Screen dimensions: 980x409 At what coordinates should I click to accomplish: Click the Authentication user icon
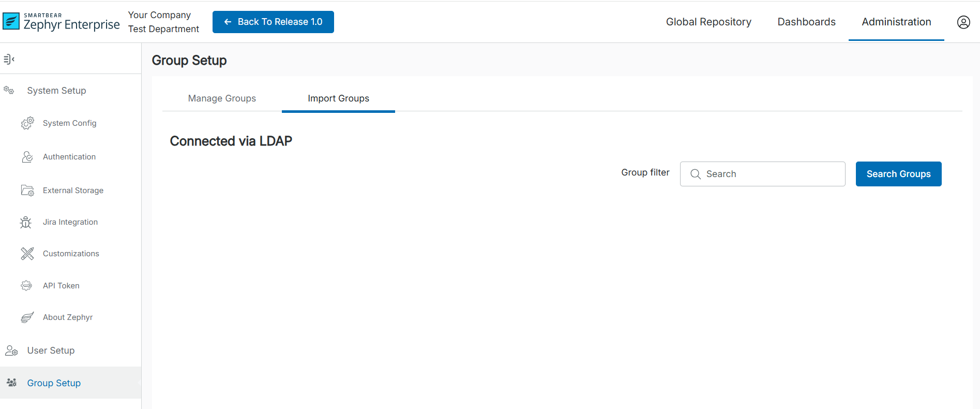point(27,157)
